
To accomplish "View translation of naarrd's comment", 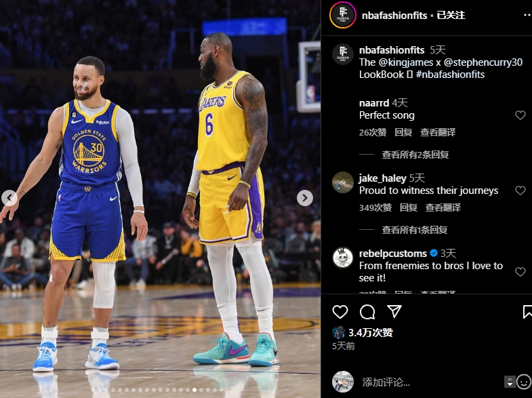I will [438, 132].
